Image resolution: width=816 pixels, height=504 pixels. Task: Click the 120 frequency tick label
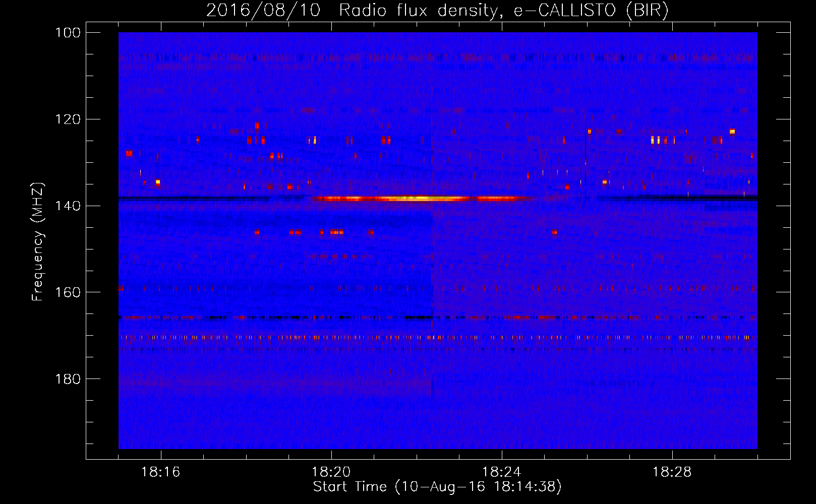click(x=68, y=119)
